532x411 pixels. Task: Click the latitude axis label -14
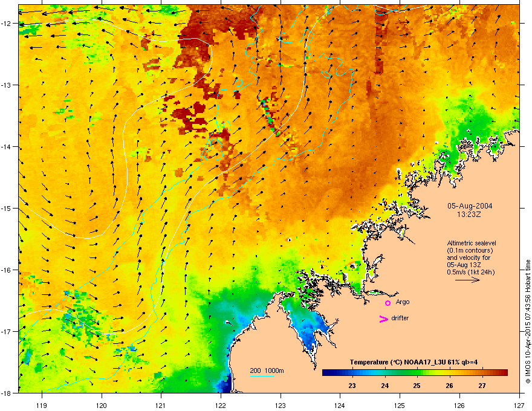click(7, 146)
